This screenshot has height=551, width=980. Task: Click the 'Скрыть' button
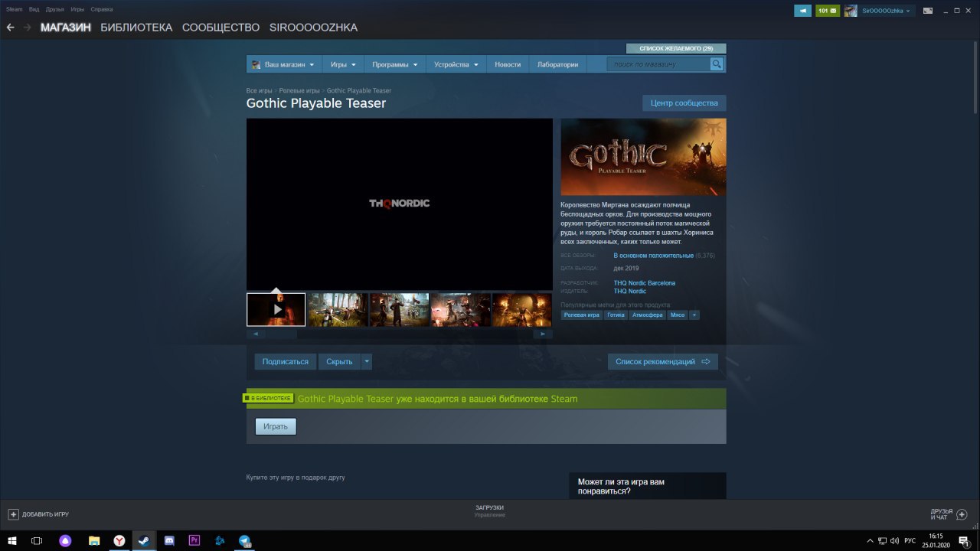click(x=339, y=361)
